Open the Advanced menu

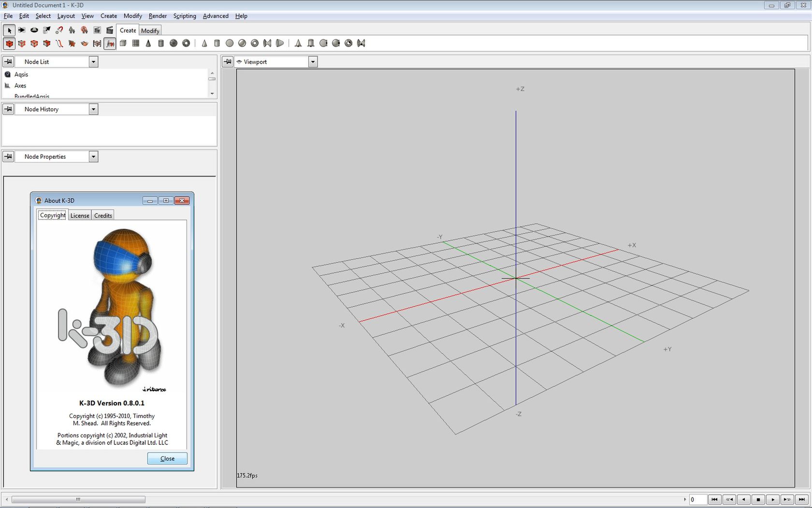point(216,16)
